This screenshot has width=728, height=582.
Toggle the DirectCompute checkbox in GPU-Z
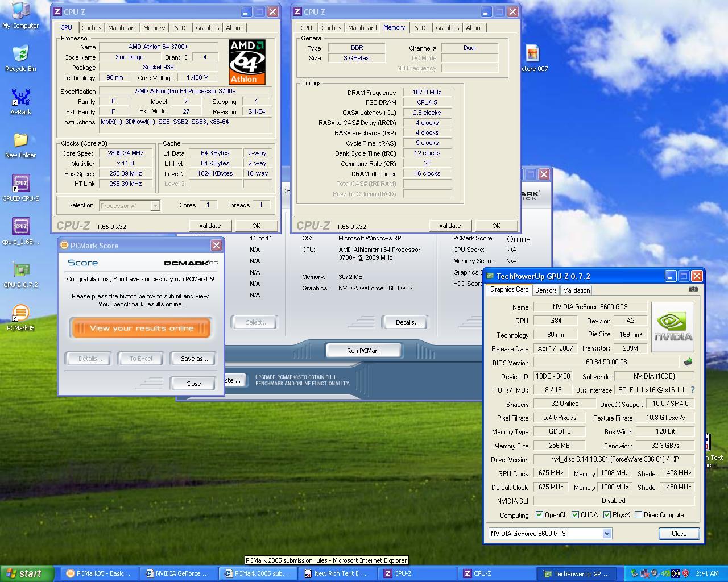(638, 515)
